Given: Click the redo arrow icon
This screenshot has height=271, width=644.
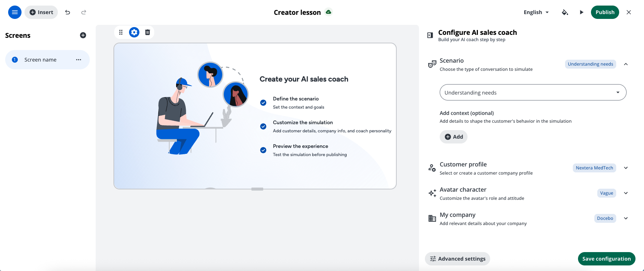Looking at the screenshot, I should (84, 12).
